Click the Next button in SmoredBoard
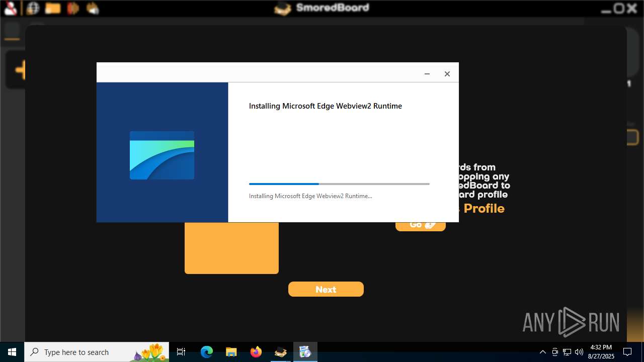Viewport: 644px width, 362px height. pos(326,289)
